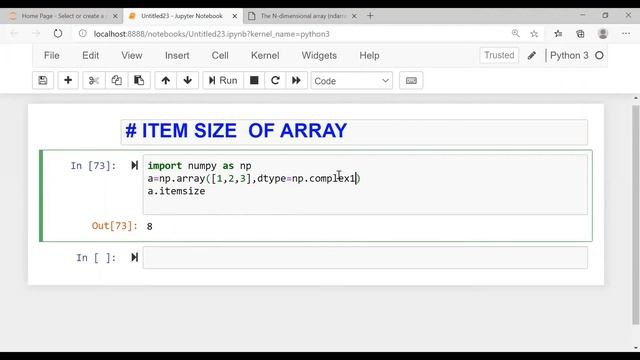Open the Favorites list icon
This screenshot has height=360, width=640.
(558, 34)
